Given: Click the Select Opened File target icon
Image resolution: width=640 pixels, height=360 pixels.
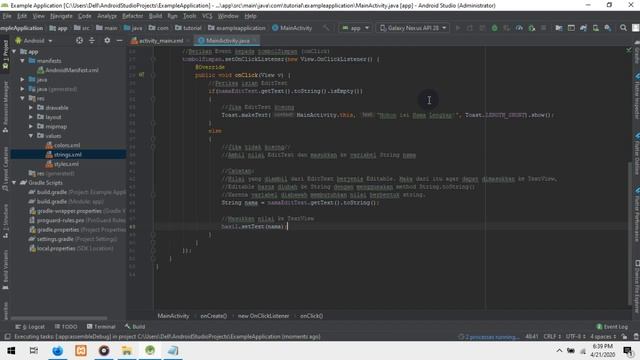Looking at the screenshot, I should click(79, 40).
